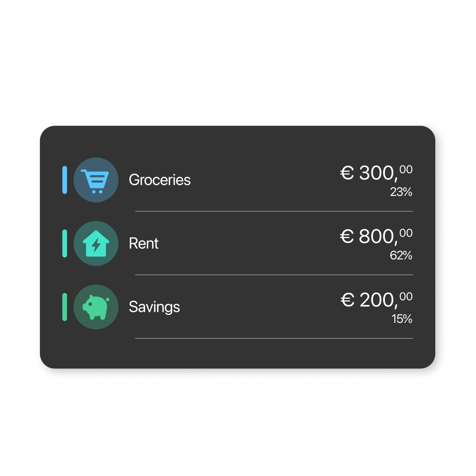Click the 15% Savings percentage

point(402,319)
